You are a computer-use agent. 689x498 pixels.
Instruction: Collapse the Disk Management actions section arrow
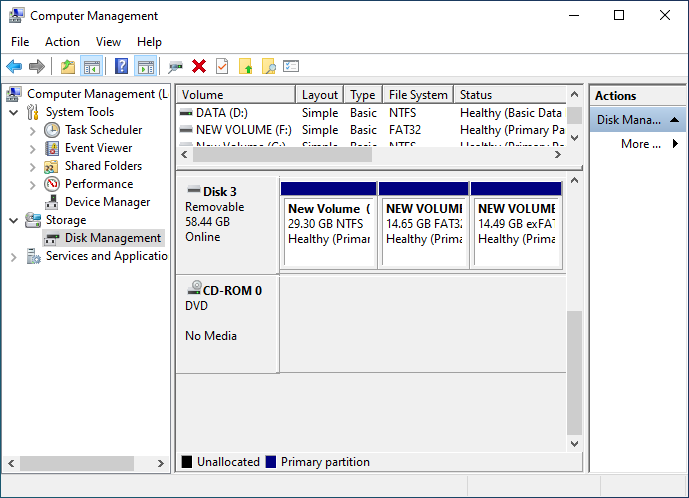pyautogui.click(x=675, y=120)
